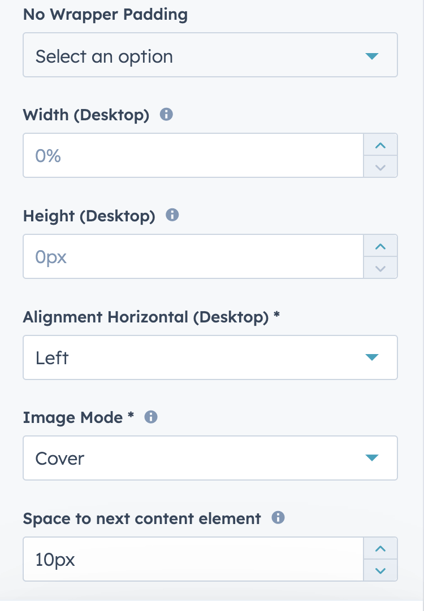Click the Image Mode info icon
The width and height of the screenshot is (424, 611).
151,417
